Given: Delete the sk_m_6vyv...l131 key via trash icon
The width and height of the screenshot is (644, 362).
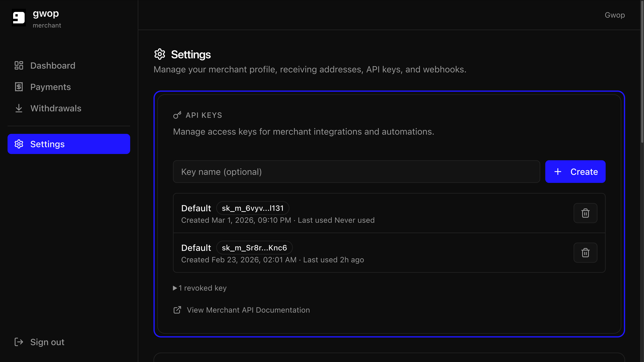Looking at the screenshot, I should [x=585, y=213].
